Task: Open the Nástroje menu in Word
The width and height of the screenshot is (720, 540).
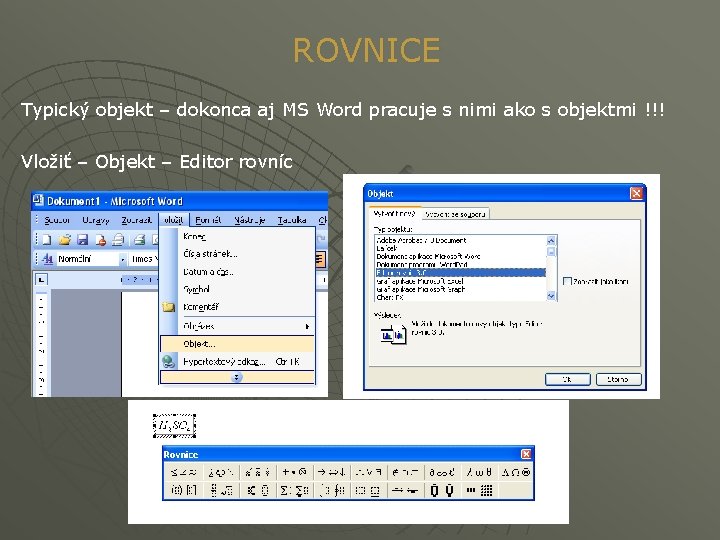Action: (x=250, y=220)
